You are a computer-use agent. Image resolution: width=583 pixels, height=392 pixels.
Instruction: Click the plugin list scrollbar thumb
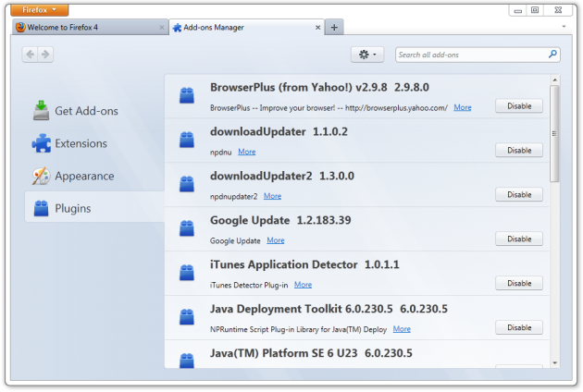[x=554, y=134]
